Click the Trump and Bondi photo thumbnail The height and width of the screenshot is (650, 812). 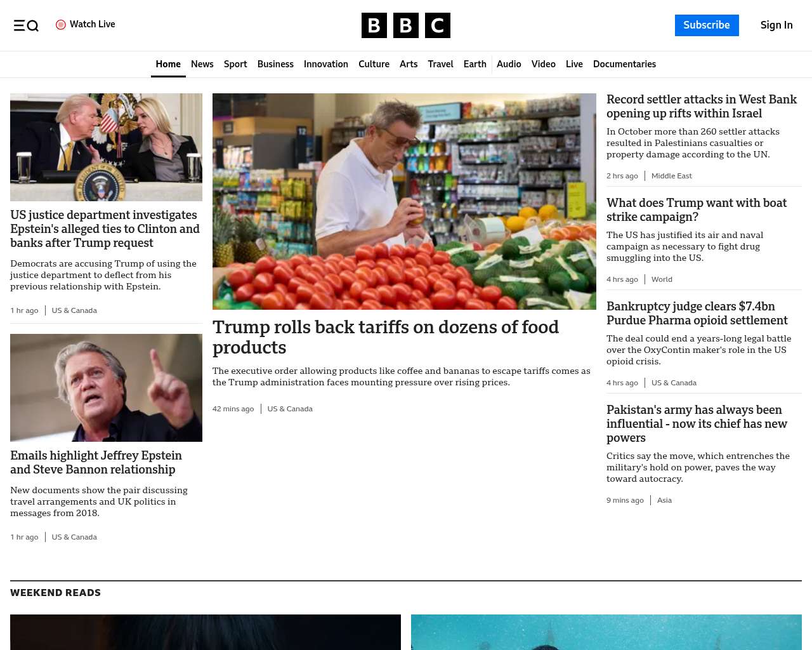[x=106, y=147]
